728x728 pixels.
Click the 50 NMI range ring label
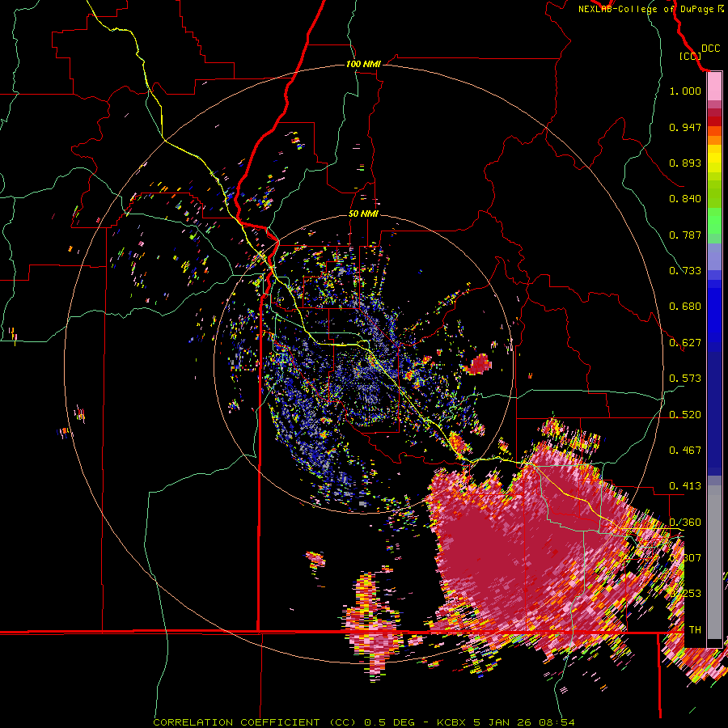[363, 214]
